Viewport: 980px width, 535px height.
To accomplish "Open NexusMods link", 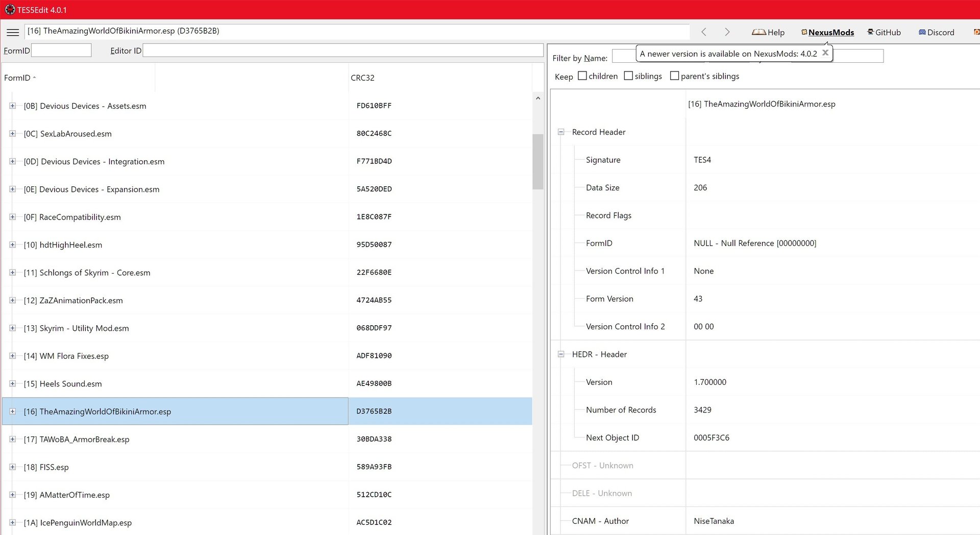I will click(827, 32).
